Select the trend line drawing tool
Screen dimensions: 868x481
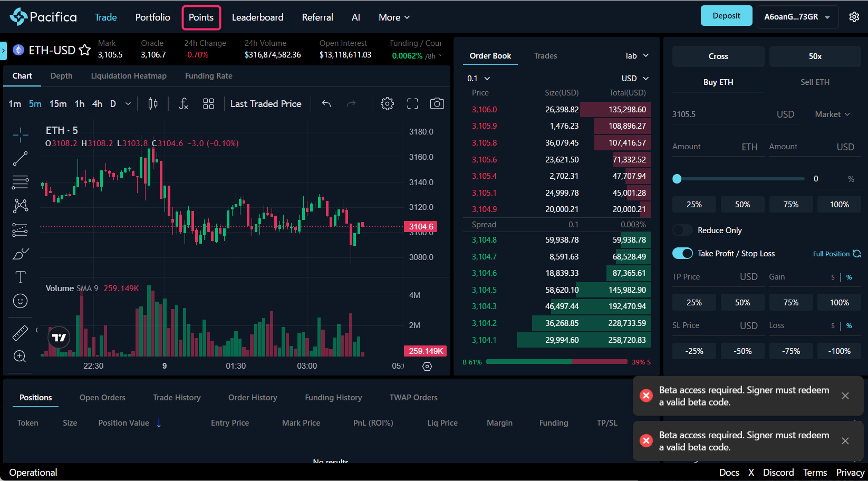point(20,158)
